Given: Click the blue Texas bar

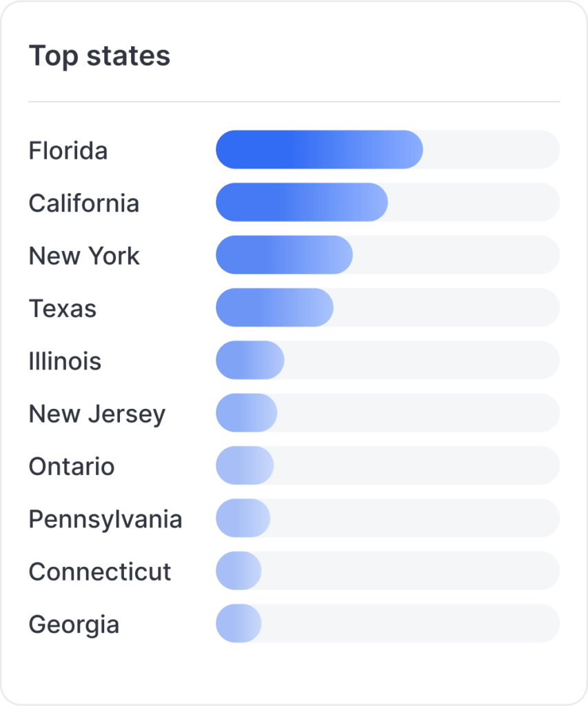Looking at the screenshot, I should (x=274, y=307).
